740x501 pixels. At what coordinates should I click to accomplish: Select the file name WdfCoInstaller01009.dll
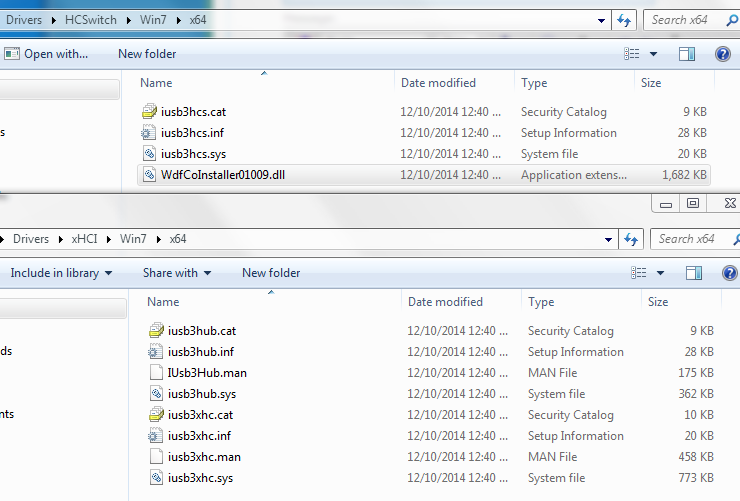coord(223,175)
